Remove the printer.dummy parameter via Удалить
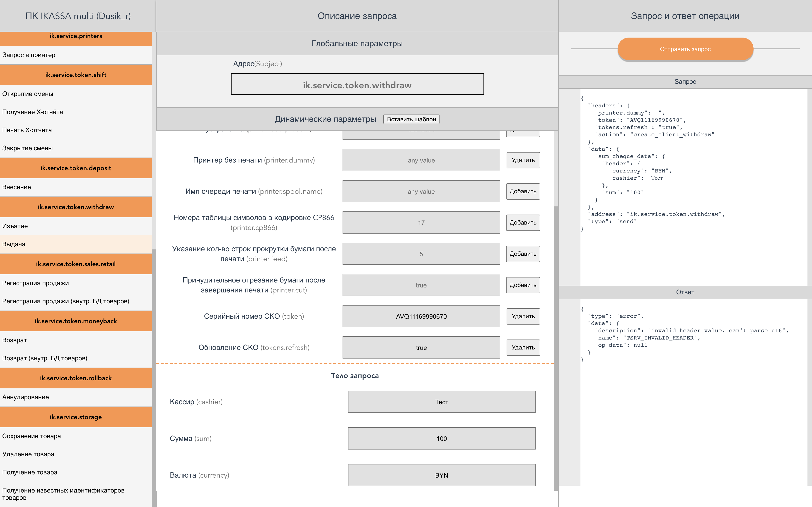 523,160
